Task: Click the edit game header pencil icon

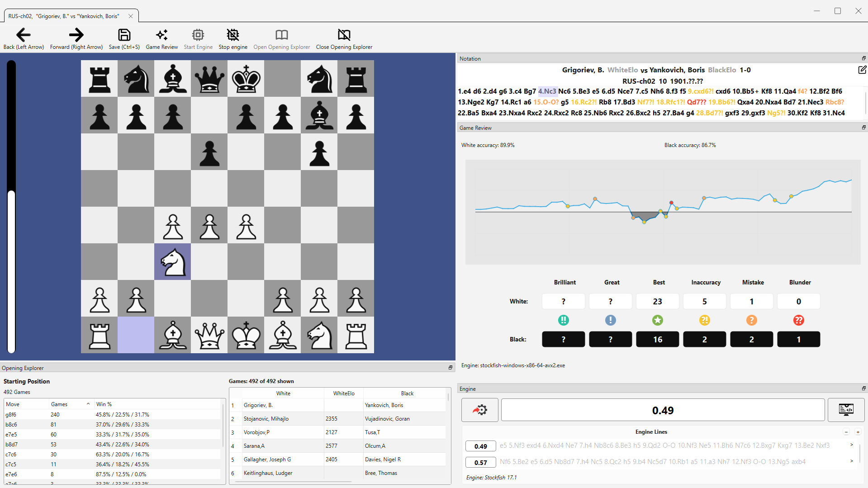Action: click(862, 70)
